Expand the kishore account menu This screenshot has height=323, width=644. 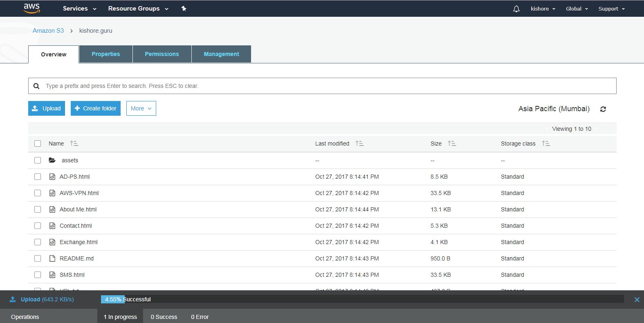(x=543, y=9)
